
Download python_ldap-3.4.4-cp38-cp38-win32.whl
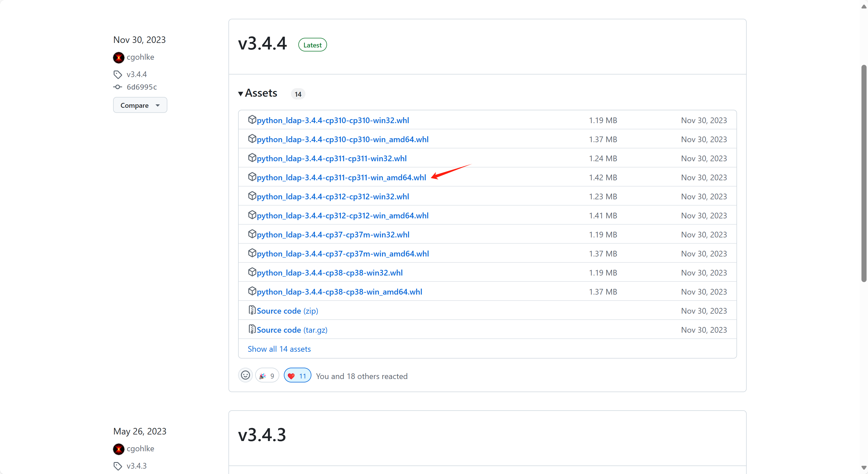(x=330, y=273)
